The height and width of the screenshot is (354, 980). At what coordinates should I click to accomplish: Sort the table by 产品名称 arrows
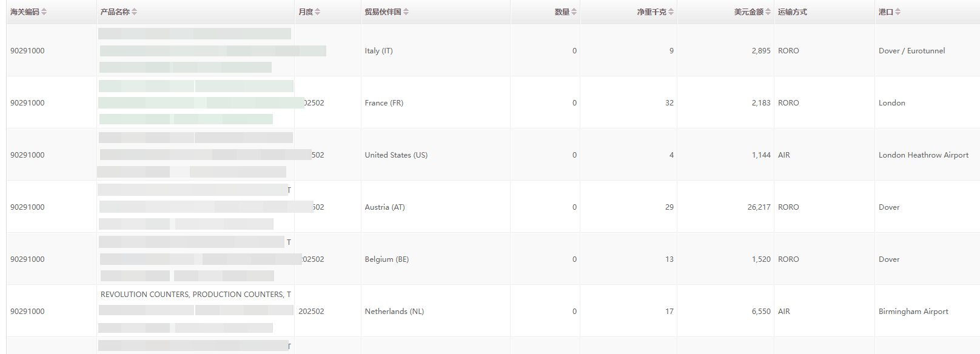[135, 12]
